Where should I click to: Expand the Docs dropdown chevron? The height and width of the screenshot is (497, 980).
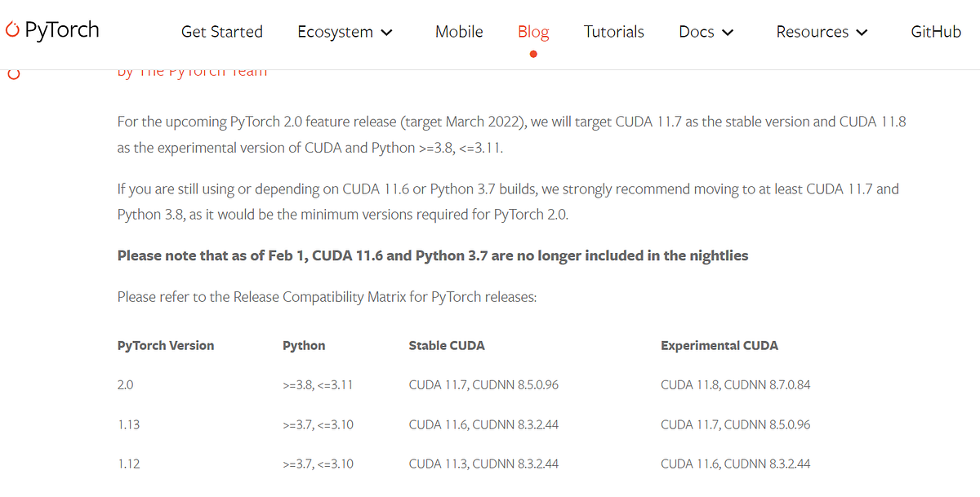(x=728, y=33)
